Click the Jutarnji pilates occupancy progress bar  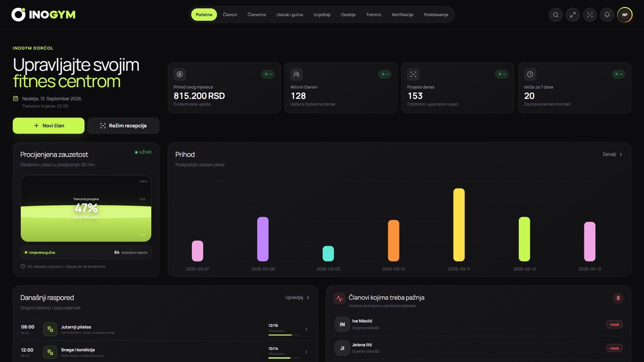[x=284, y=335]
